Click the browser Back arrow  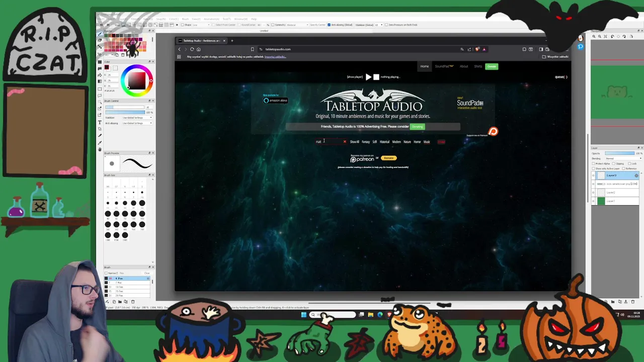tap(179, 49)
